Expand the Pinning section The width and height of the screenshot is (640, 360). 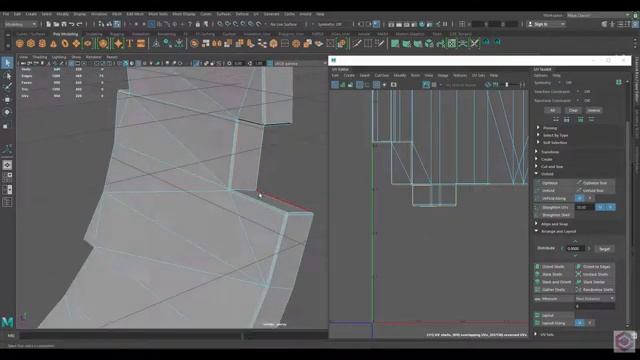coord(538,128)
